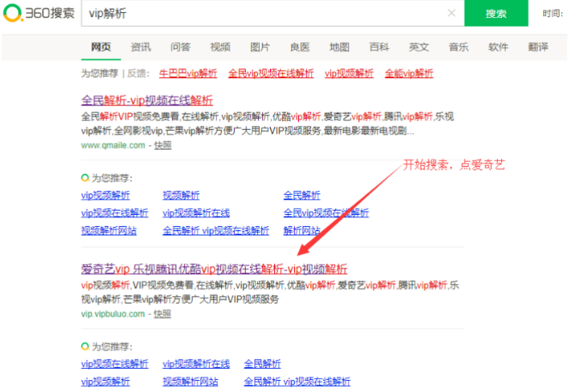Switch to the 资讯 tab

(x=141, y=47)
